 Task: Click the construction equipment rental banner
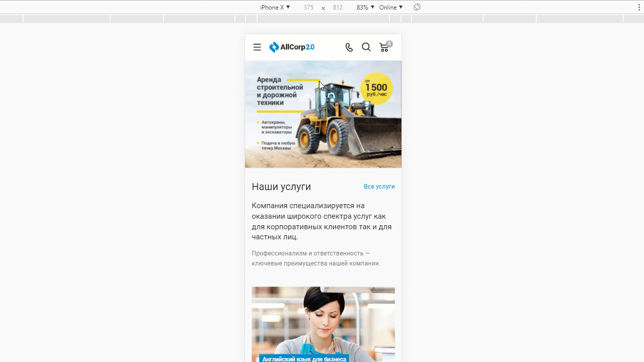323,114
